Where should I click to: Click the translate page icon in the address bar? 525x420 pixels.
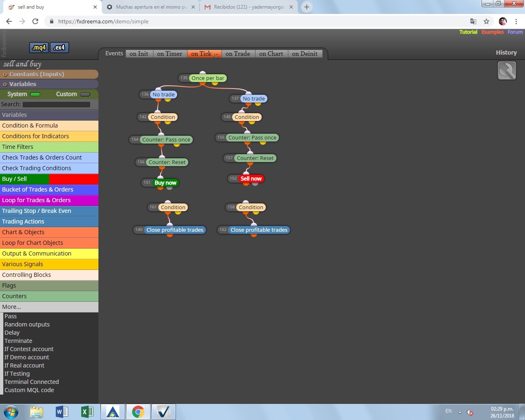[473, 21]
